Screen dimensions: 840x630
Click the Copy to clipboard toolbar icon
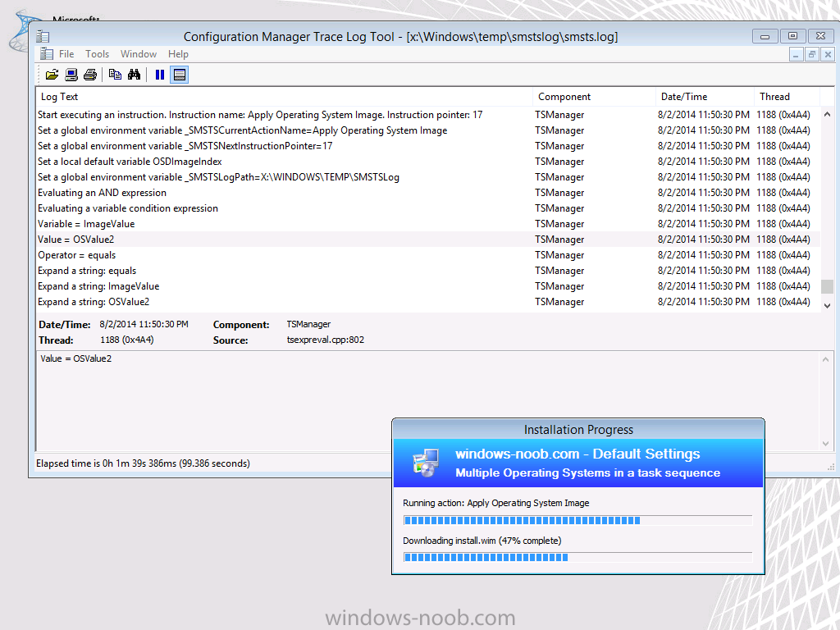click(x=115, y=75)
